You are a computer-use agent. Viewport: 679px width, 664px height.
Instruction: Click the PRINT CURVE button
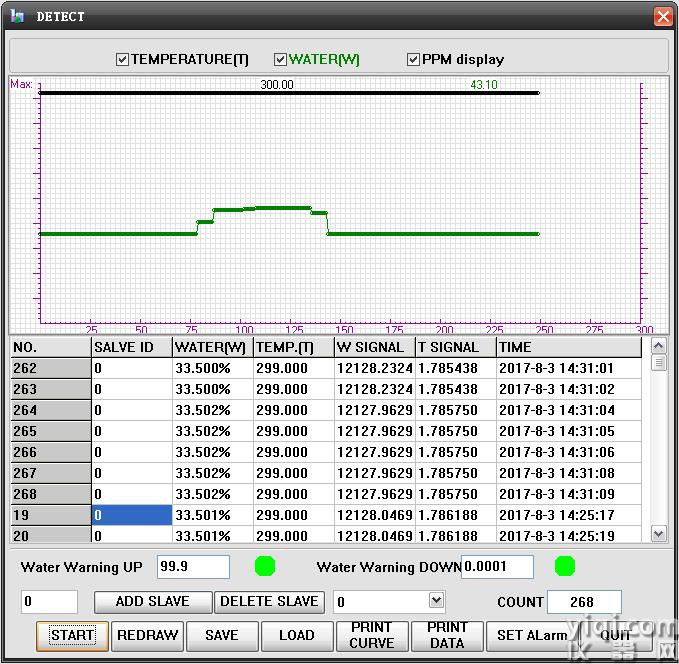click(372, 635)
